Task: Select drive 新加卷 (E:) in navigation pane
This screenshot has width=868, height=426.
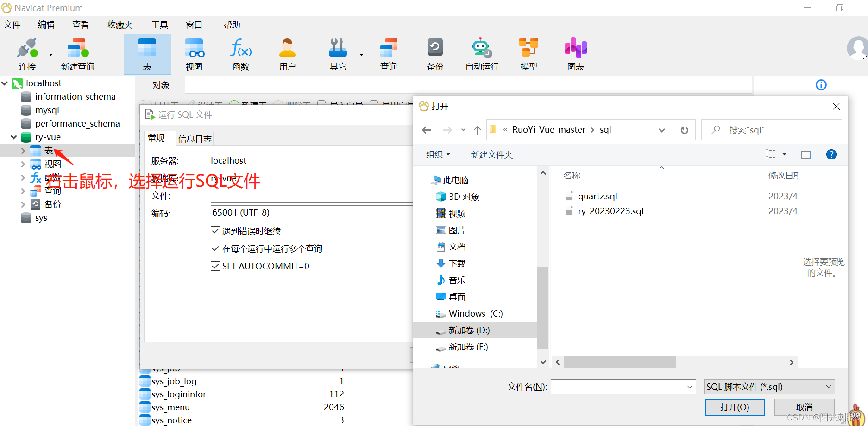Action: click(468, 347)
